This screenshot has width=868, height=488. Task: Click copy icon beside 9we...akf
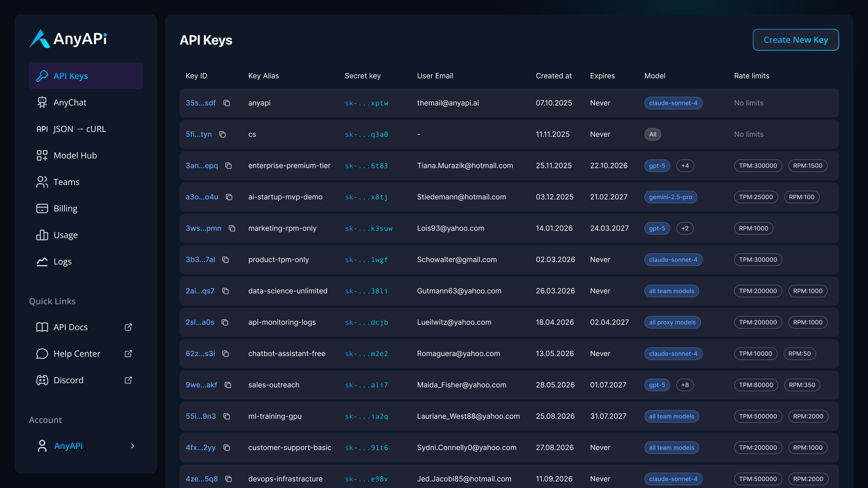coord(228,385)
